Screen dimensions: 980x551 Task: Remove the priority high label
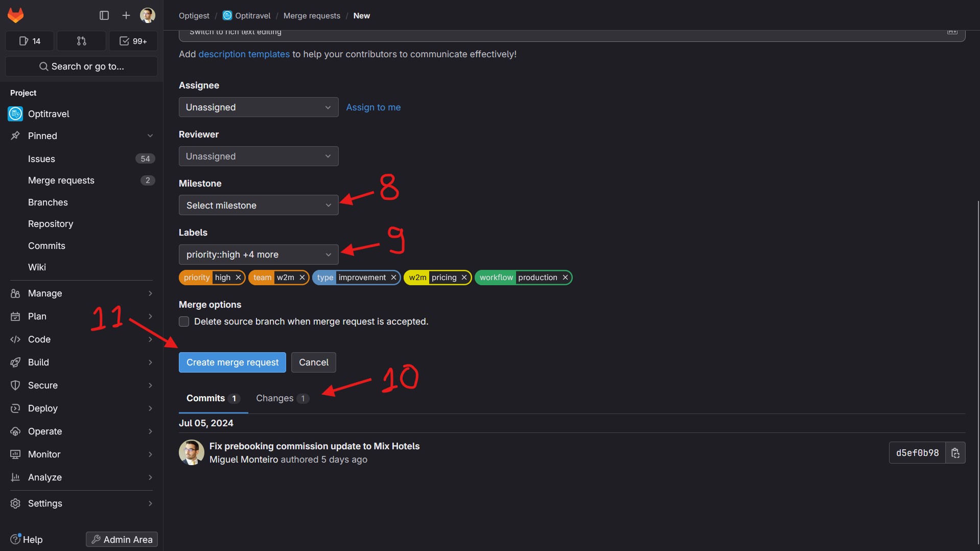pyautogui.click(x=238, y=278)
